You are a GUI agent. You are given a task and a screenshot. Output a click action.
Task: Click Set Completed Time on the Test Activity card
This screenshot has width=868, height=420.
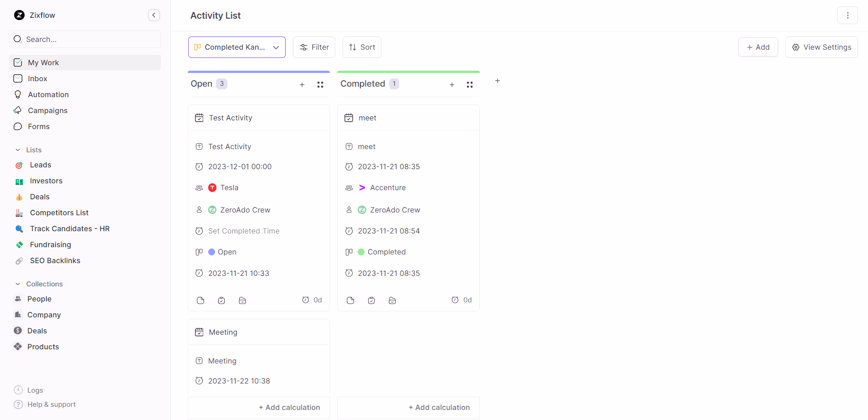(244, 231)
